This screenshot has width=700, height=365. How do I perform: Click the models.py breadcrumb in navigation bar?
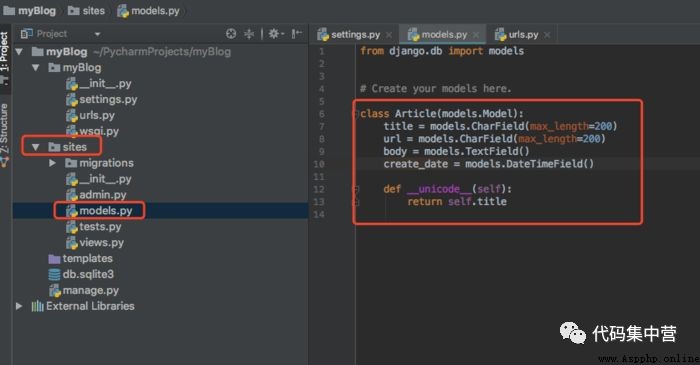(148, 11)
